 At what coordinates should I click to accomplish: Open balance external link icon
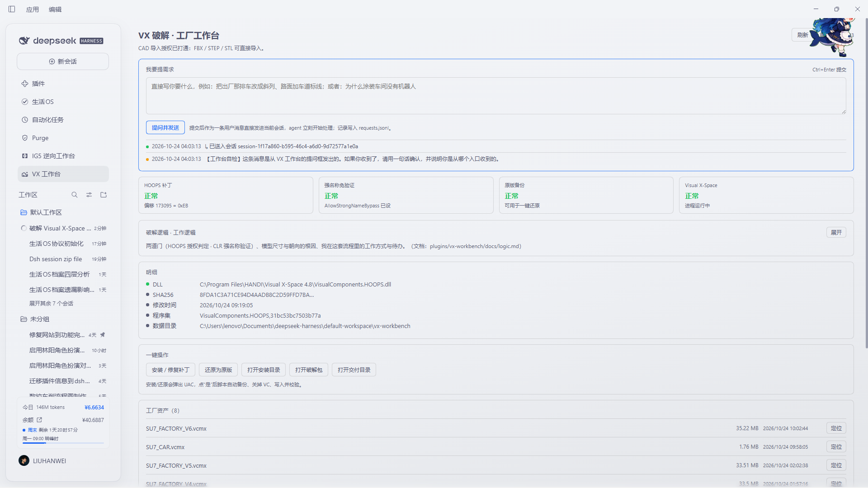(x=39, y=420)
